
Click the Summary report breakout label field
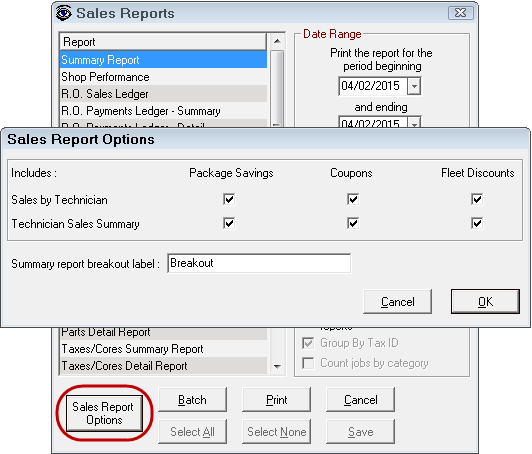pyautogui.click(x=259, y=263)
